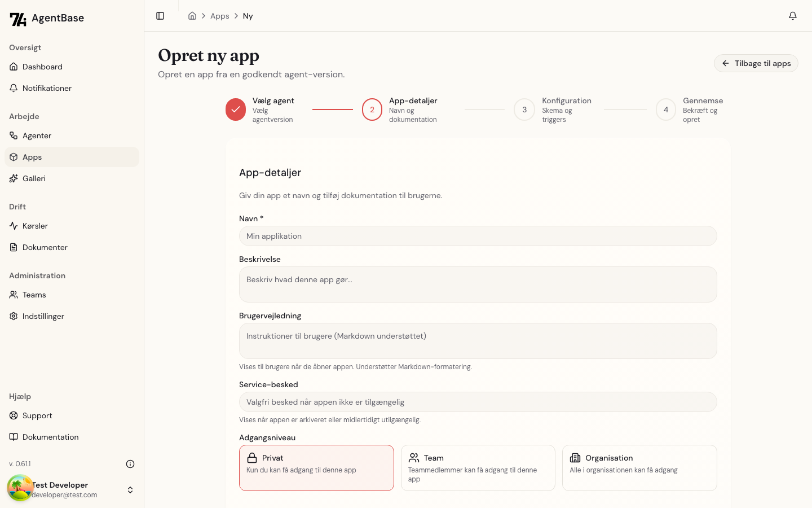Click the Navn input field
This screenshot has height=508, width=812.
pos(478,236)
